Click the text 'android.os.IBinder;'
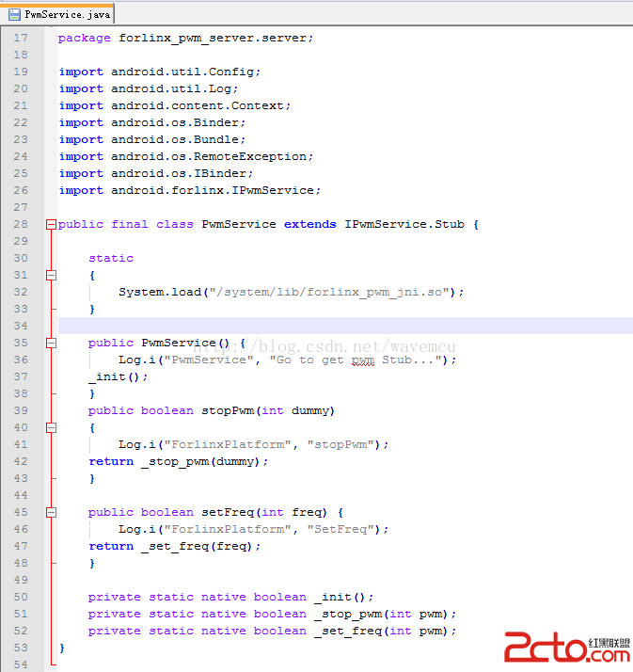 pyautogui.click(x=182, y=173)
